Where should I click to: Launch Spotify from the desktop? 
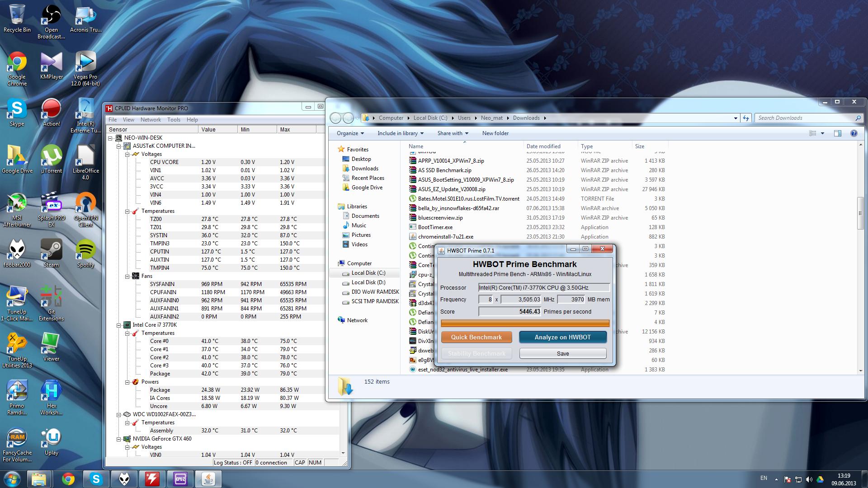pyautogui.click(x=85, y=253)
